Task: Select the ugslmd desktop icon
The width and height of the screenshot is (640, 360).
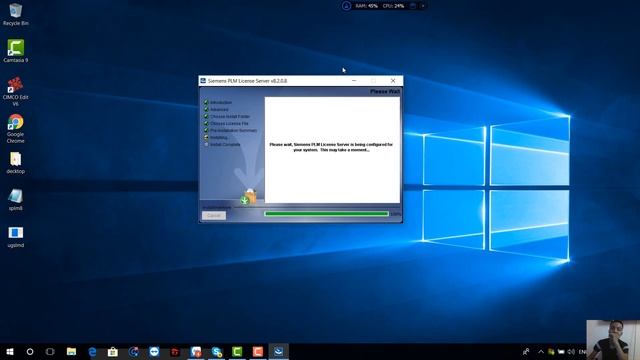Action: 16,237
